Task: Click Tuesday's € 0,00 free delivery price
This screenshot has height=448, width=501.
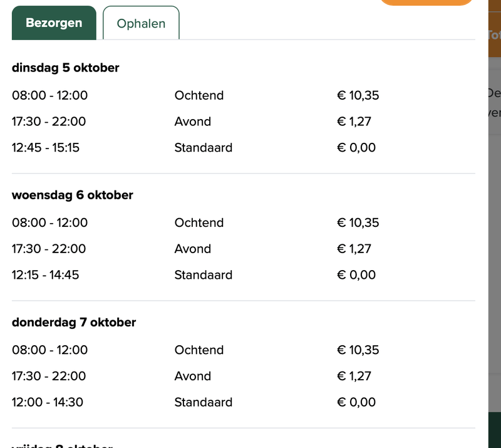Action: point(356,148)
